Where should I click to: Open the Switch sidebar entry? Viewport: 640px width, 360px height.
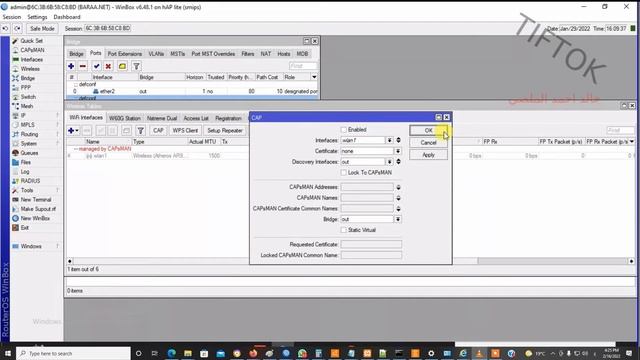point(28,97)
